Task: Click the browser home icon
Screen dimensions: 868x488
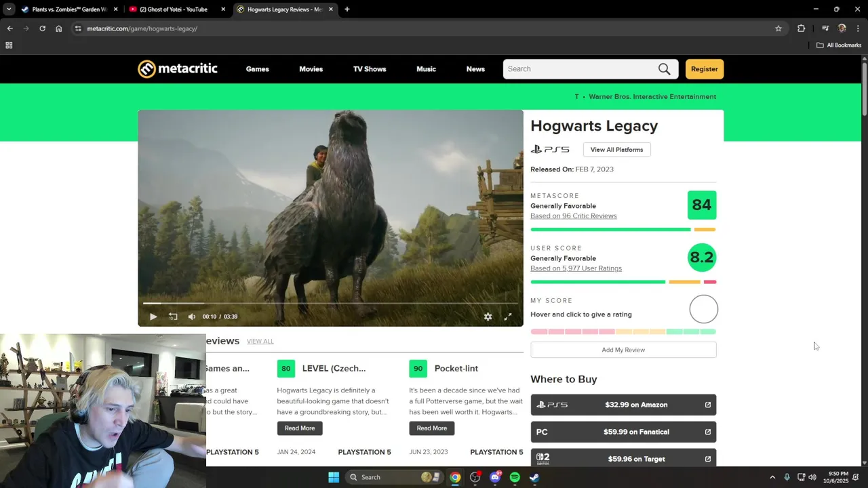Action: point(59,28)
